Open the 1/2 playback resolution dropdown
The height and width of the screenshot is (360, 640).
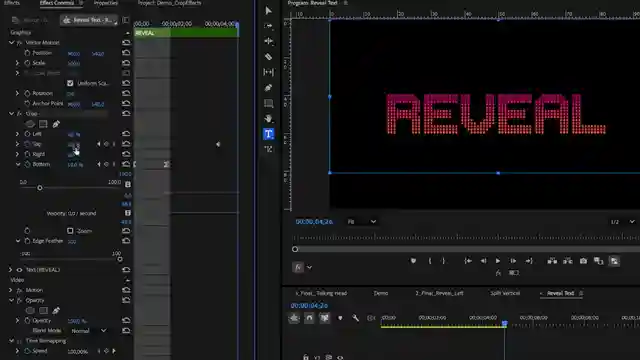coord(622,222)
